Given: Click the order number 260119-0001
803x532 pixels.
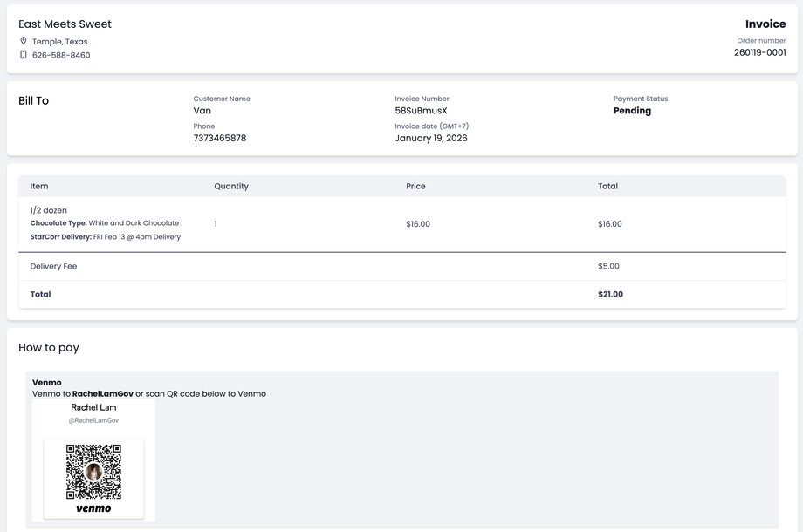Looking at the screenshot, I should 758,51.
